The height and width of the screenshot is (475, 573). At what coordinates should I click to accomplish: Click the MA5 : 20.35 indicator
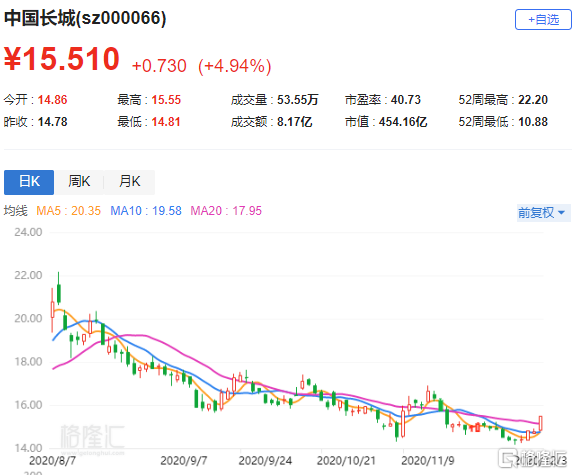68,211
